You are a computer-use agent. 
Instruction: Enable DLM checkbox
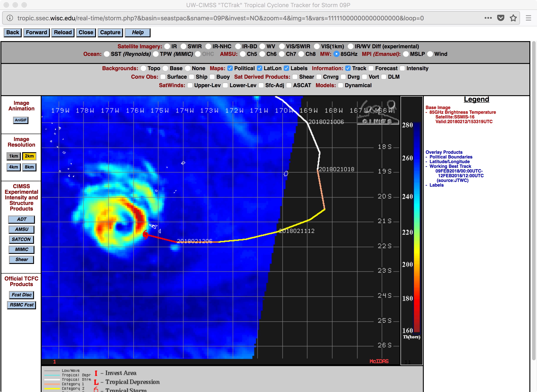coord(384,77)
